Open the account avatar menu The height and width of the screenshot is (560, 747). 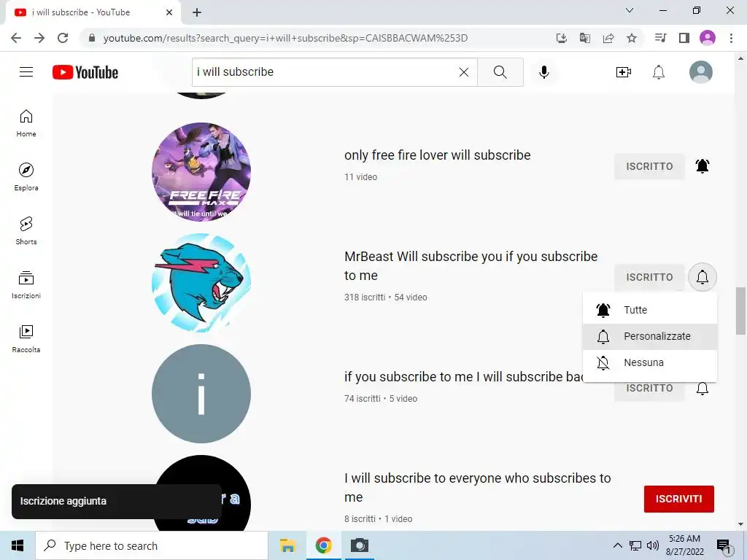[701, 72]
